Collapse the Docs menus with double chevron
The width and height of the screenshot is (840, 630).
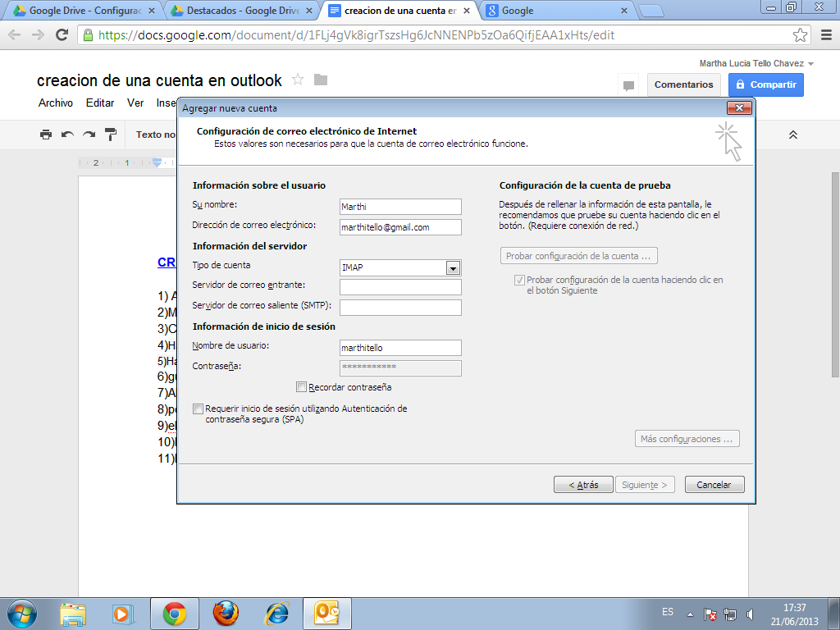pyautogui.click(x=793, y=135)
